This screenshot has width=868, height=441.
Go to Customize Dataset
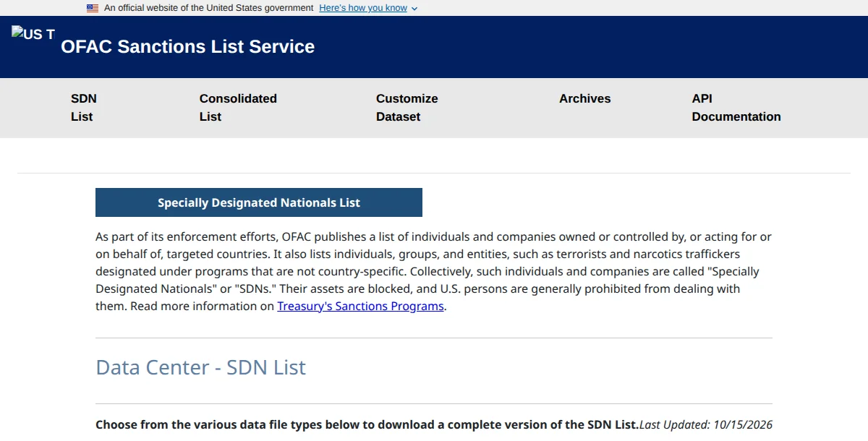click(x=407, y=108)
